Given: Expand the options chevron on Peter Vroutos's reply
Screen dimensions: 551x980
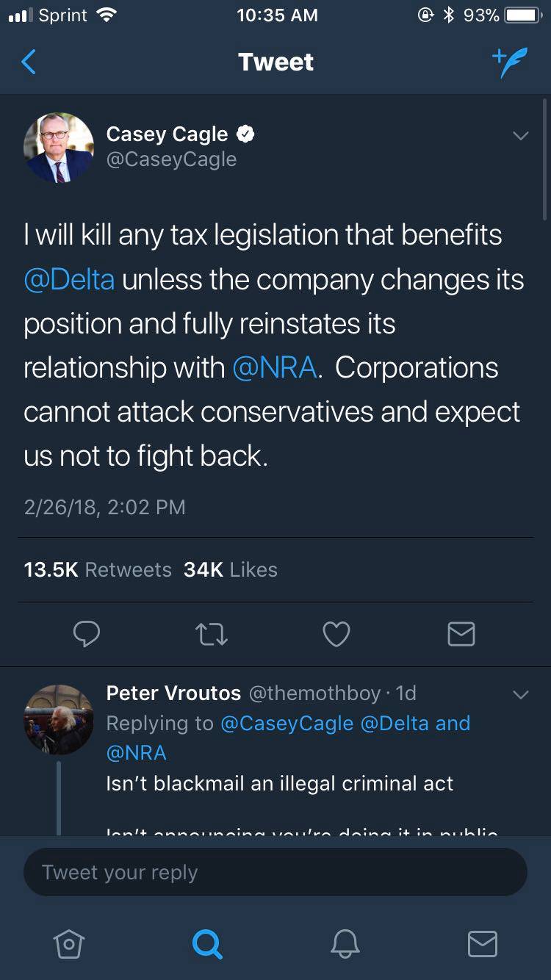Looking at the screenshot, I should coord(520,693).
